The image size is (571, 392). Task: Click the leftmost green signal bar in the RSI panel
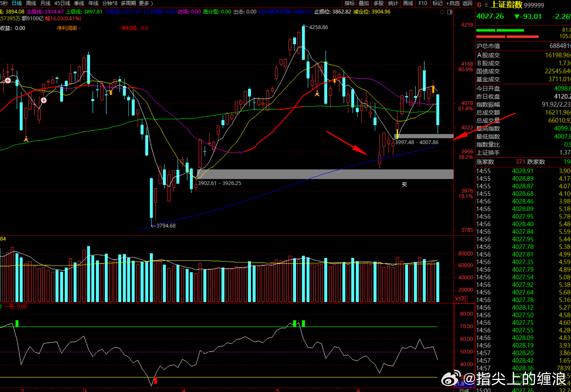17,323
